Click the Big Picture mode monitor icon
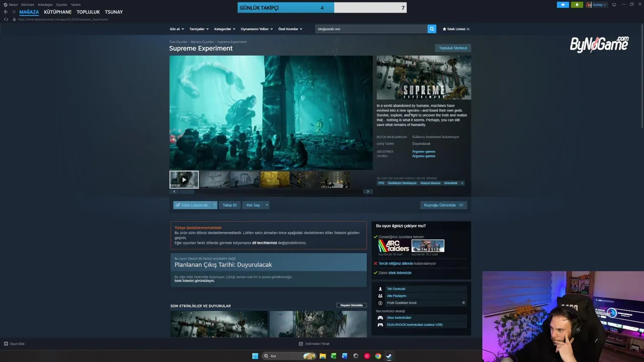Image resolution: width=644 pixels, height=362 pixels. pyautogui.click(x=614, y=5)
